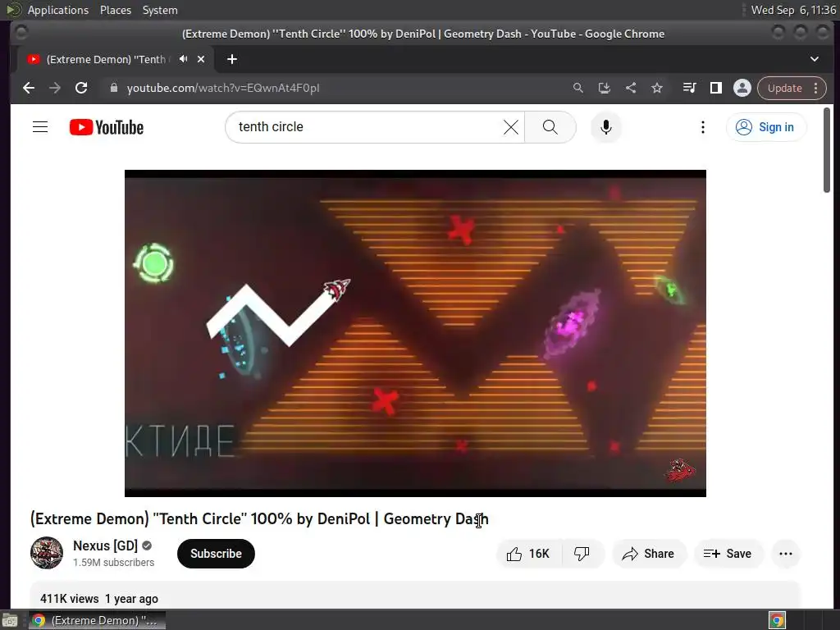Open the Chrome three-dot menu by Update

(x=816, y=88)
